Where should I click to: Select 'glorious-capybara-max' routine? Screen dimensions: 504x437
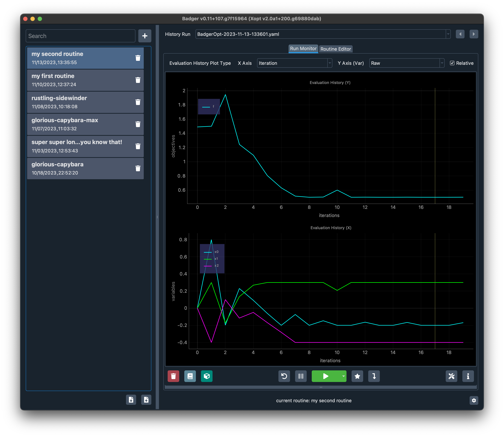(x=85, y=124)
